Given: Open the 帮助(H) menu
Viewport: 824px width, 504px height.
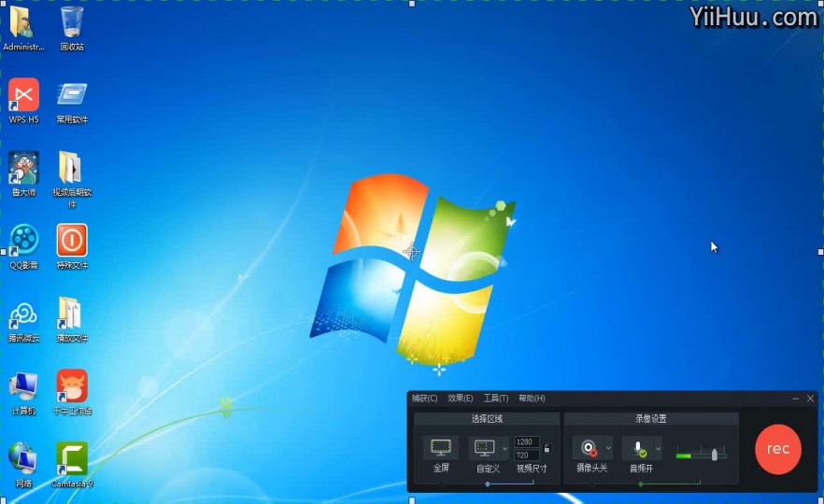Looking at the screenshot, I should (532, 398).
